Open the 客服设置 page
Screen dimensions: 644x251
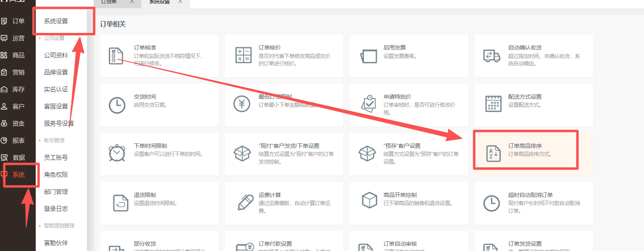coord(56,106)
